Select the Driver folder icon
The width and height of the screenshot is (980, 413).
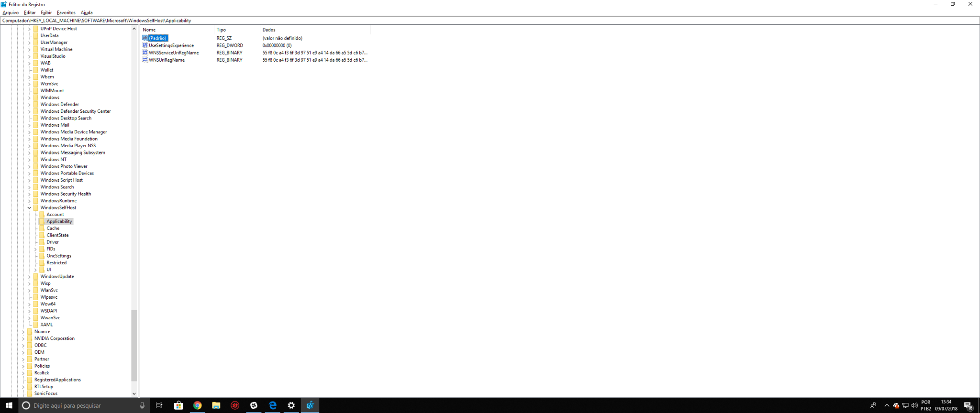tap(42, 242)
